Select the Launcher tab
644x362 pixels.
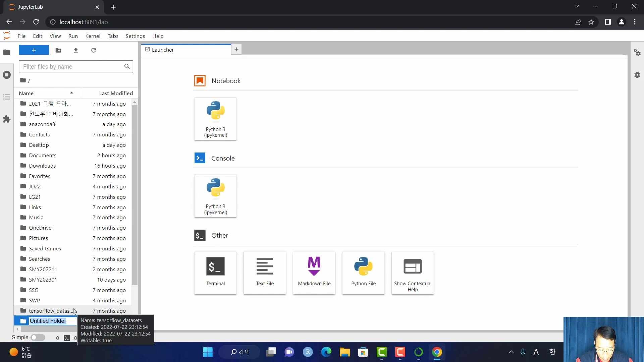(x=186, y=50)
